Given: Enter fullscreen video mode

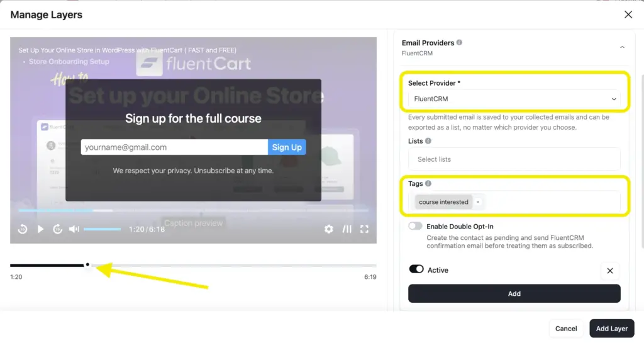Looking at the screenshot, I should 364,229.
